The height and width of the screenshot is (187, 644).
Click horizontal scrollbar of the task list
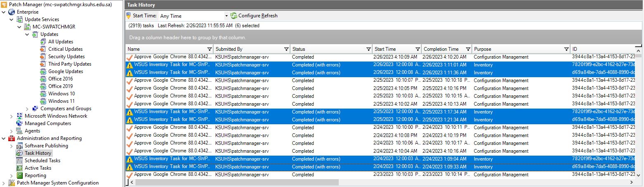[x=236, y=182]
